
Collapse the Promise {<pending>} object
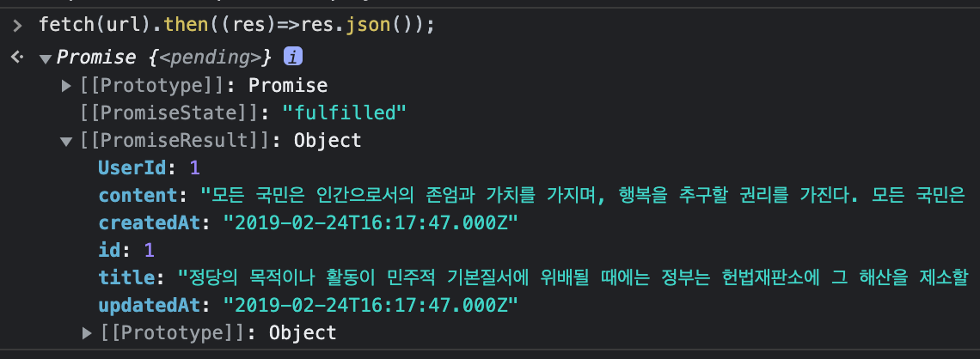click(45, 58)
